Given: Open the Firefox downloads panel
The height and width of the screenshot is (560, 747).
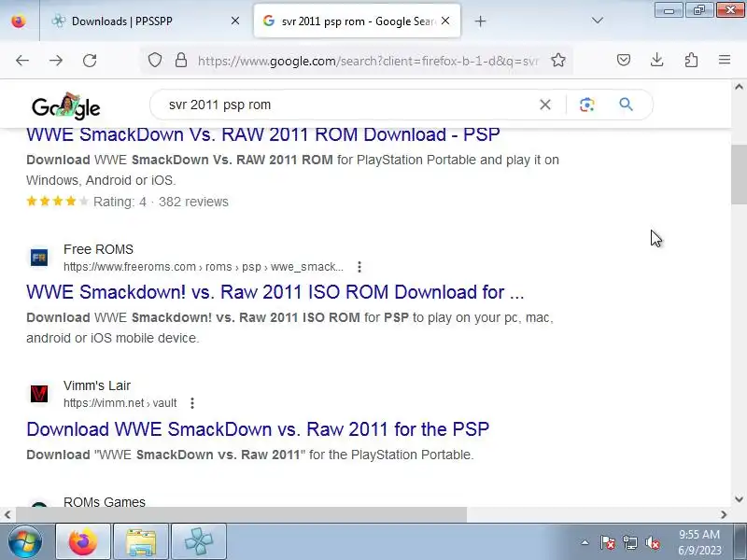Looking at the screenshot, I should tap(657, 60).
